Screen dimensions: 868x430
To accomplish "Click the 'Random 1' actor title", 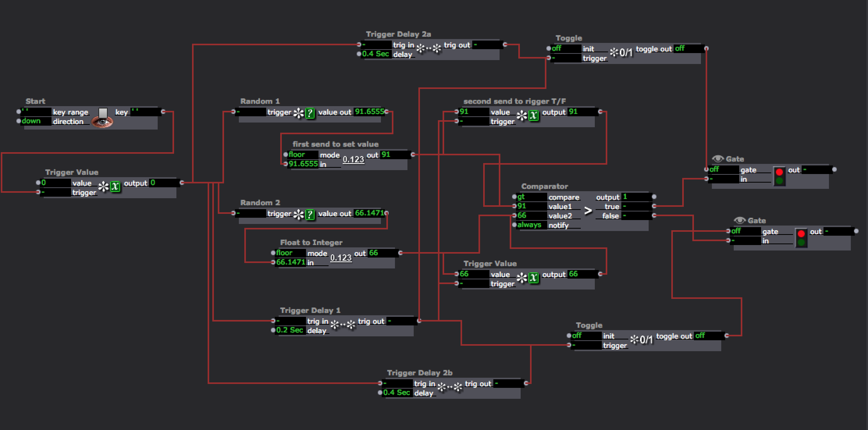I will [x=260, y=101].
